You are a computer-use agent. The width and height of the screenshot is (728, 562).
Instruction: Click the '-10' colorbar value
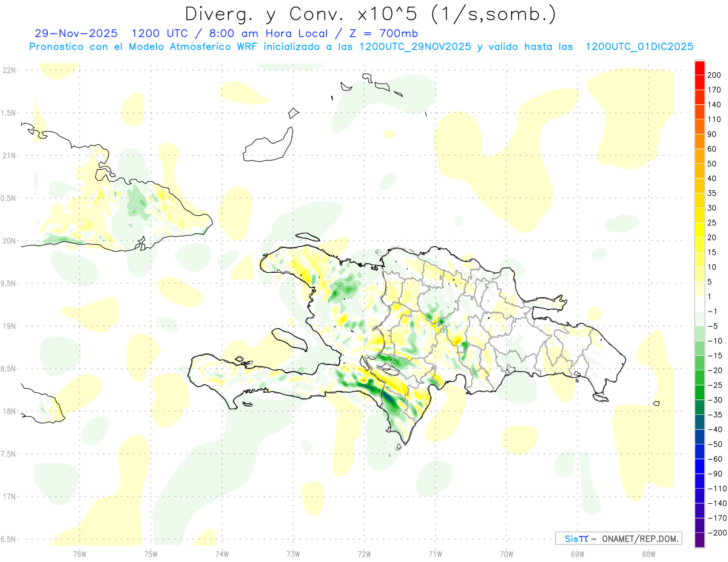(716, 341)
